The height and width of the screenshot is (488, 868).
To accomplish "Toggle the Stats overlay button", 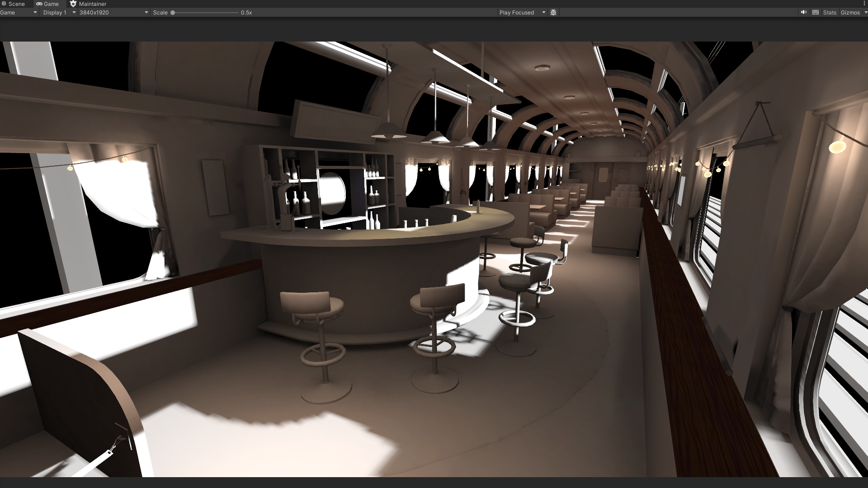I will (830, 12).
